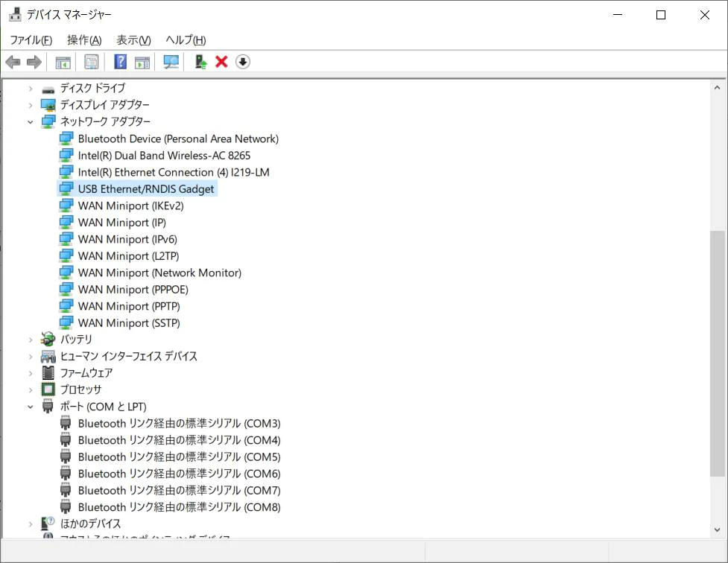728x563 pixels.
Task: Click the Forward arrow toolbar icon
Action: (34, 62)
